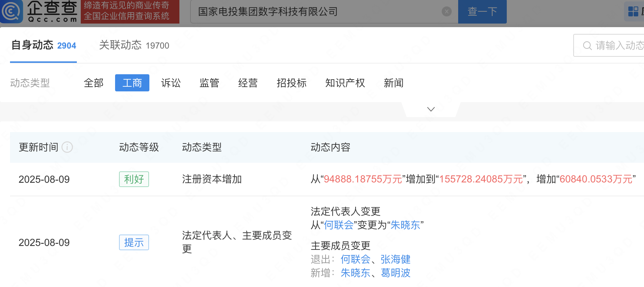
Task: Select 知识产权 dynamic type filter
Action: coord(345,83)
